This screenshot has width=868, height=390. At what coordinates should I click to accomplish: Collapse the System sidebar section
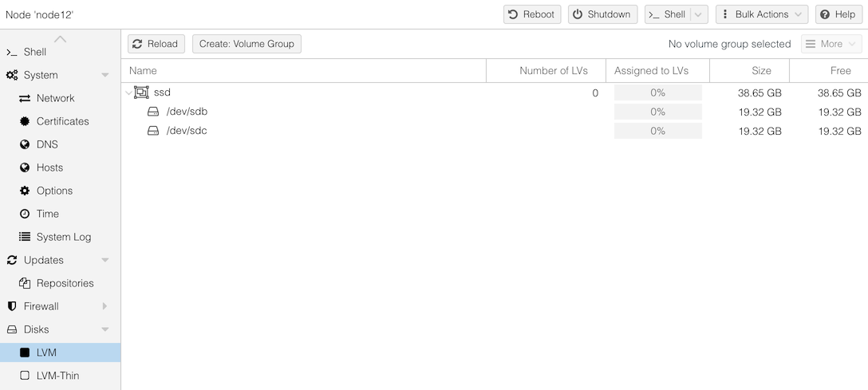click(105, 75)
